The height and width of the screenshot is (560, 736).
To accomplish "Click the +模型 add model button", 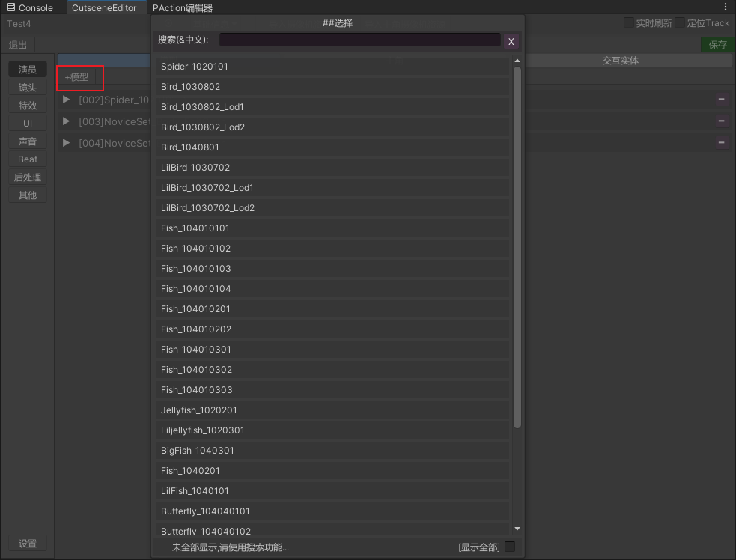I will click(76, 77).
